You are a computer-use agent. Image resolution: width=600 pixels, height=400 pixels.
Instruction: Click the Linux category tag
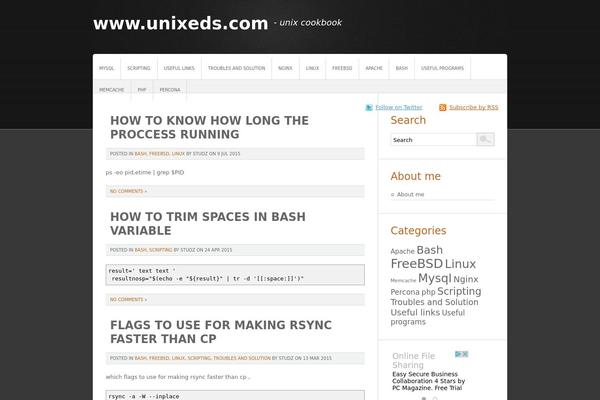(460, 264)
